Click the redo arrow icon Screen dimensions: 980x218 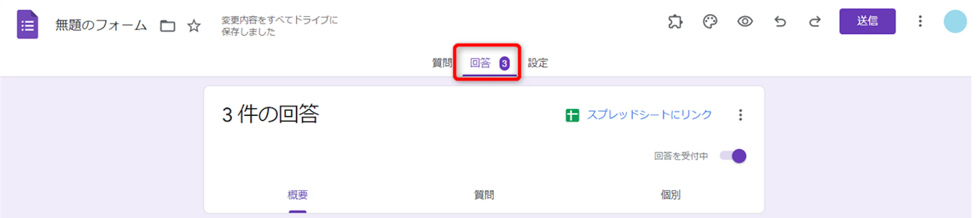pyautogui.click(x=815, y=22)
